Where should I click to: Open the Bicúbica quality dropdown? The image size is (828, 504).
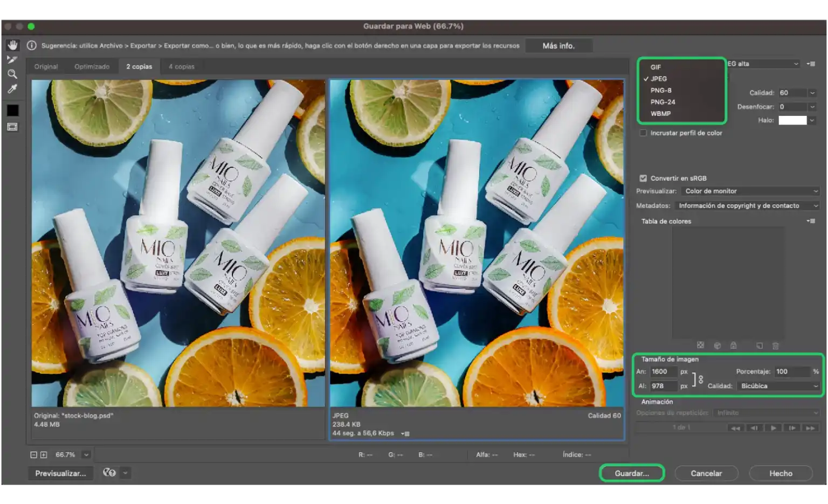point(778,386)
